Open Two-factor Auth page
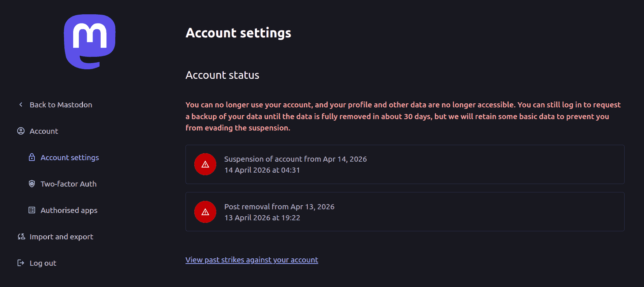Image resolution: width=644 pixels, height=287 pixels. pos(68,184)
